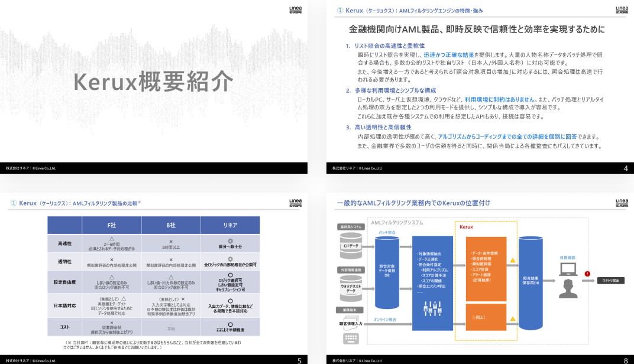Select the 照合対象データ保持DB blue cylinder
Viewport: 634px width, 364px height.
click(x=387, y=272)
